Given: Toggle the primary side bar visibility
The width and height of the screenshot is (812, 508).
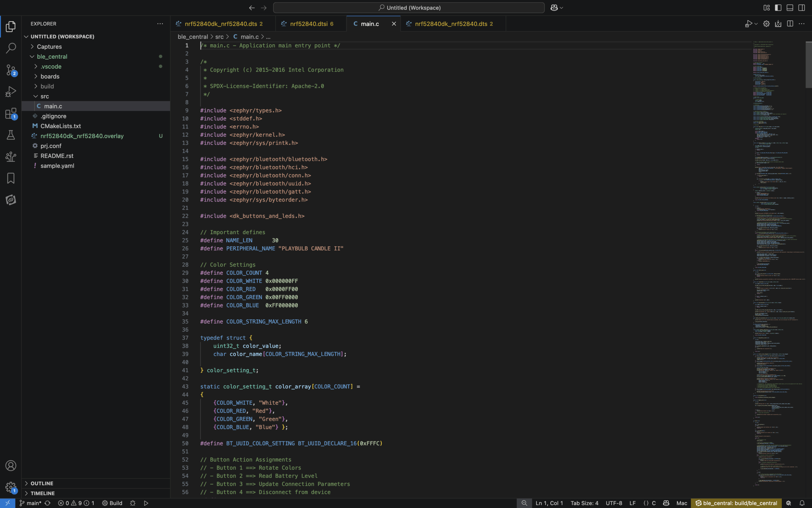Looking at the screenshot, I should click(x=778, y=8).
